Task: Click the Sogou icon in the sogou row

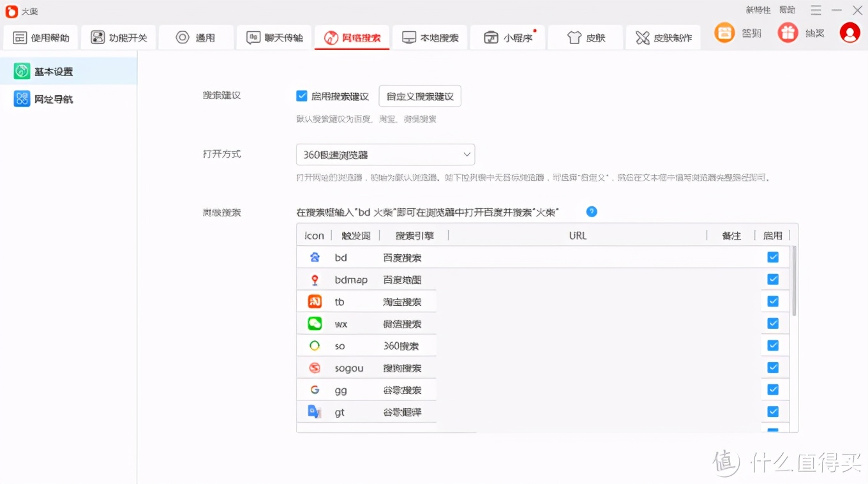Action: [x=315, y=367]
